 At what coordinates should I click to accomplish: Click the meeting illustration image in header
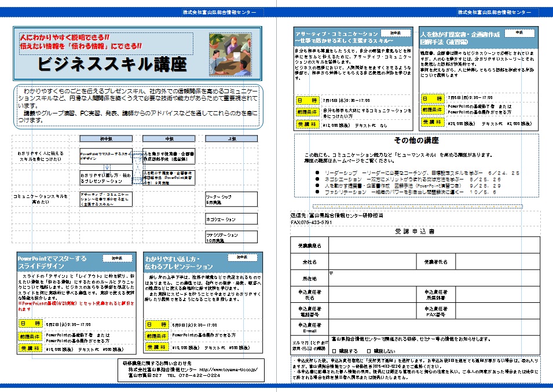tap(226, 54)
